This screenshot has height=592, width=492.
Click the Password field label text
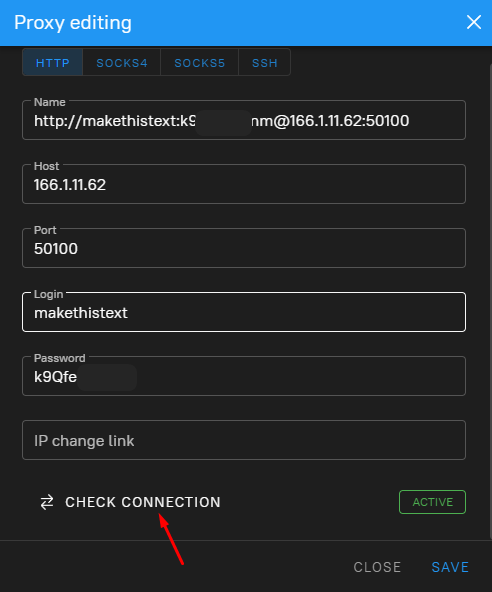pyautogui.click(x=60, y=358)
